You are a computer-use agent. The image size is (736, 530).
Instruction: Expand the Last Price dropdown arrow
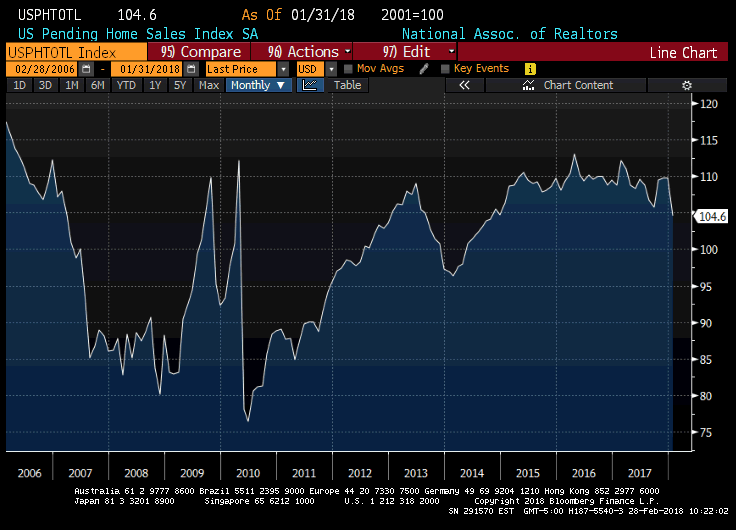point(283,69)
